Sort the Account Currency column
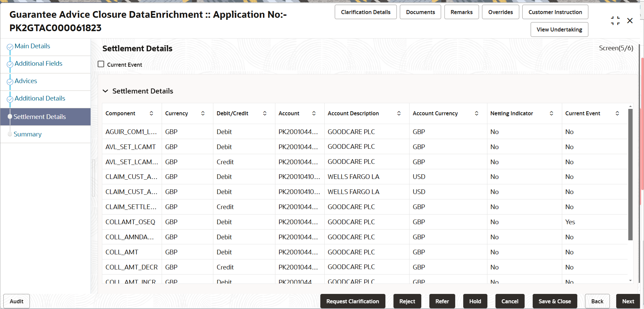The height and width of the screenshot is (309, 644). pos(477,113)
